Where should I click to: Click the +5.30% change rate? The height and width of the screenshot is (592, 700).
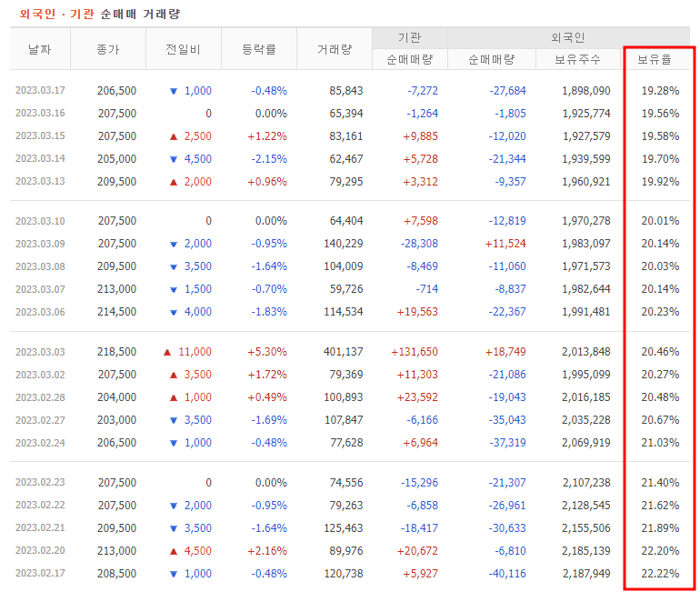[x=267, y=352]
